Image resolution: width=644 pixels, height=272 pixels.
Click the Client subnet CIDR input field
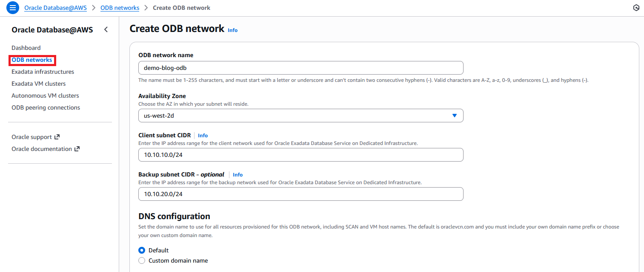(x=301, y=155)
